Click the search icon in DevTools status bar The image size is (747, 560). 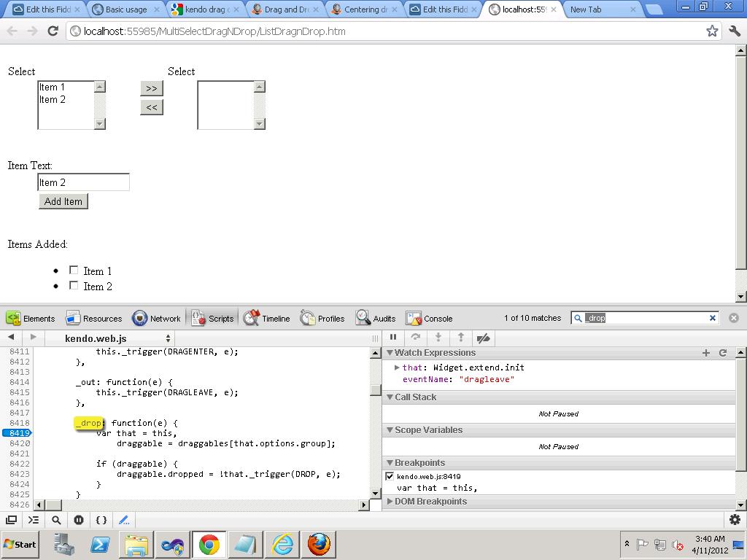(x=56, y=520)
